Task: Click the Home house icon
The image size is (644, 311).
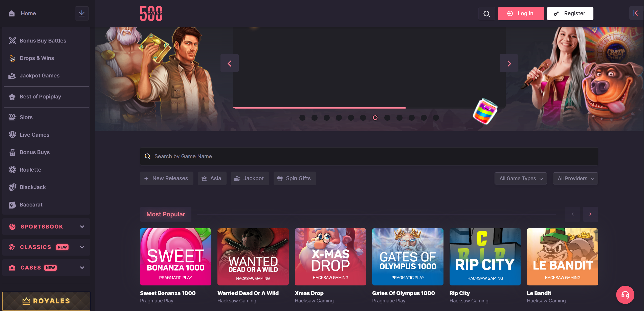Action: click(x=12, y=13)
